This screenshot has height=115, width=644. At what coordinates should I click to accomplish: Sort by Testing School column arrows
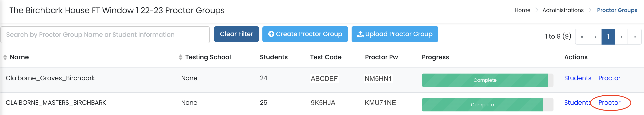[181, 57]
